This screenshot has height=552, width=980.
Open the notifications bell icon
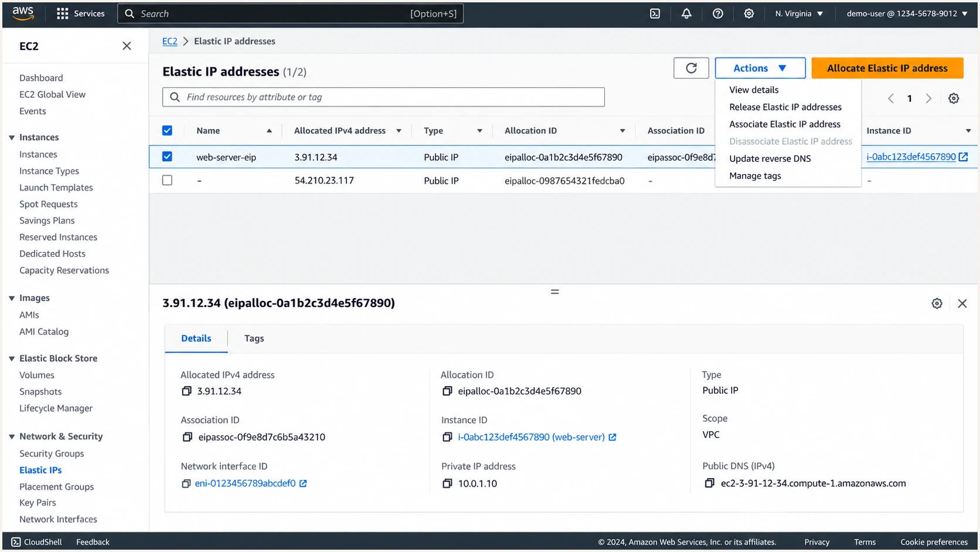click(686, 13)
